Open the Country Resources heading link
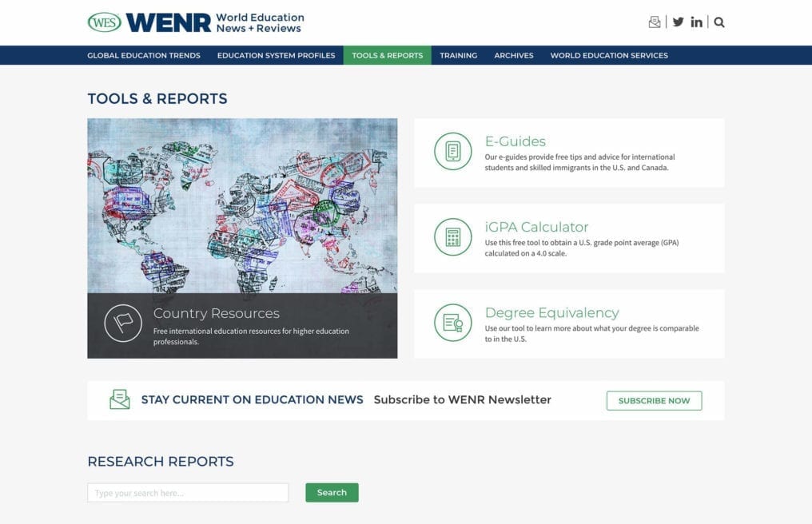 coord(217,313)
